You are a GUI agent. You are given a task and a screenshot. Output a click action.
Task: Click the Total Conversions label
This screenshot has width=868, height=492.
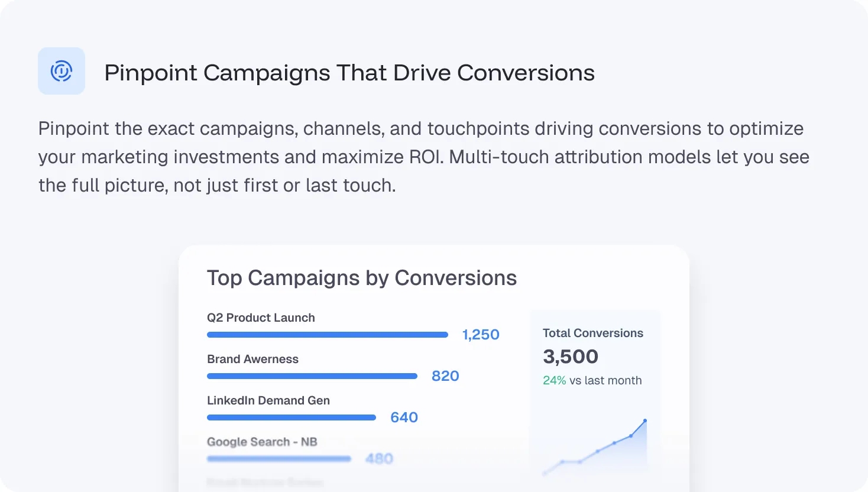tap(593, 333)
